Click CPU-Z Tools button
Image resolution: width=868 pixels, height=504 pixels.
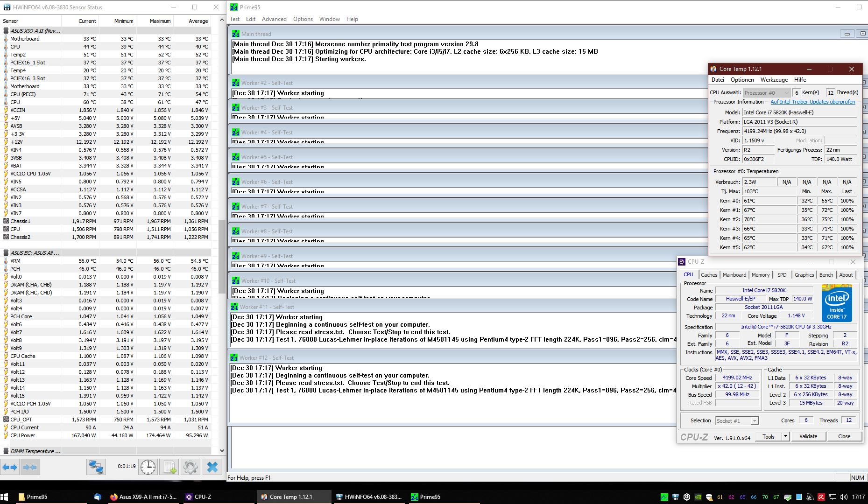coord(769,436)
